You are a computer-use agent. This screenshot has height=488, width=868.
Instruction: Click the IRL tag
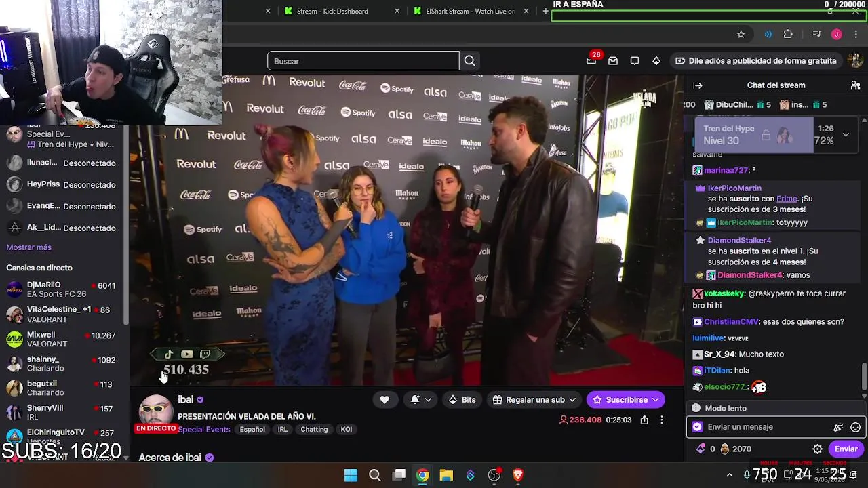click(x=283, y=430)
